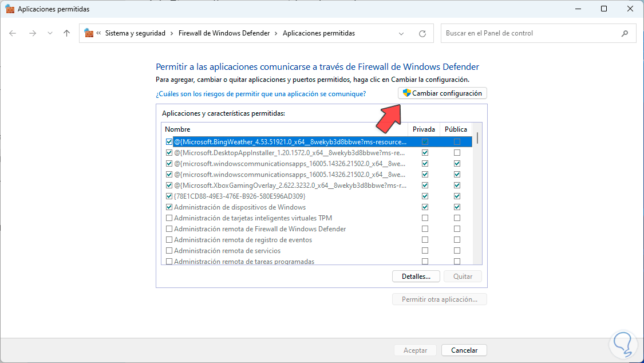Click the Quitar button
This screenshot has width=644, height=363.
[463, 277]
